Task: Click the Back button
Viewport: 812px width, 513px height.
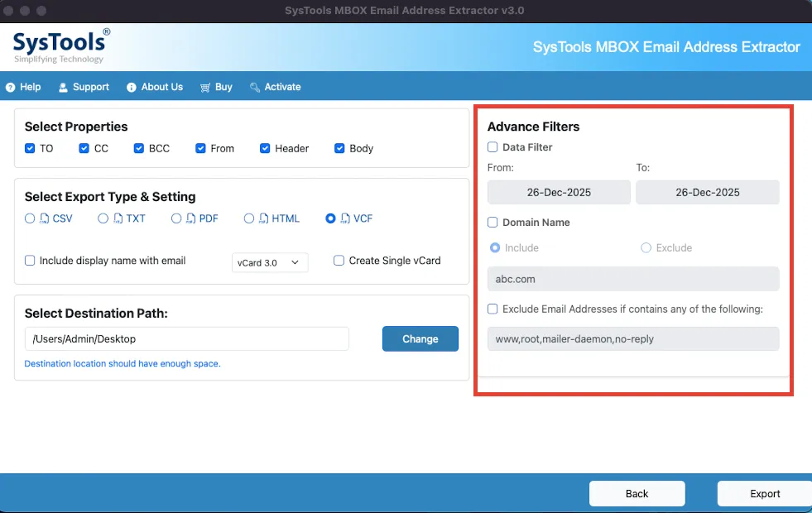Action: 637,493
